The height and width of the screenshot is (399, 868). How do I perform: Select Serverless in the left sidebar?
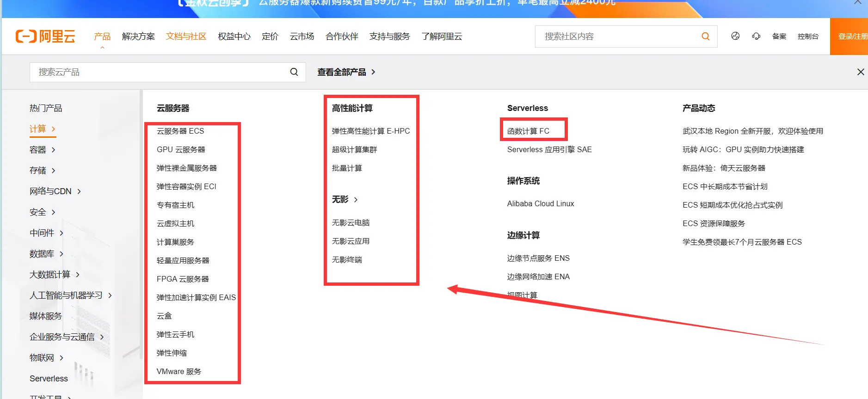click(49, 379)
